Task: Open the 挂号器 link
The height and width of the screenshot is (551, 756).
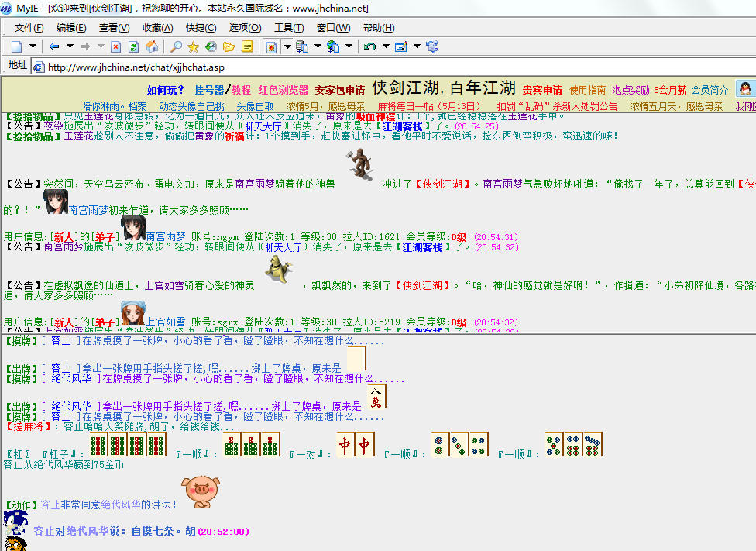Action: [209, 90]
